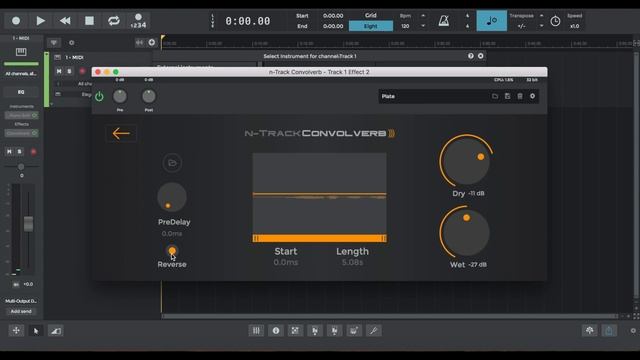Click the Pre gain knob
640x360 pixels.
[x=120, y=96]
